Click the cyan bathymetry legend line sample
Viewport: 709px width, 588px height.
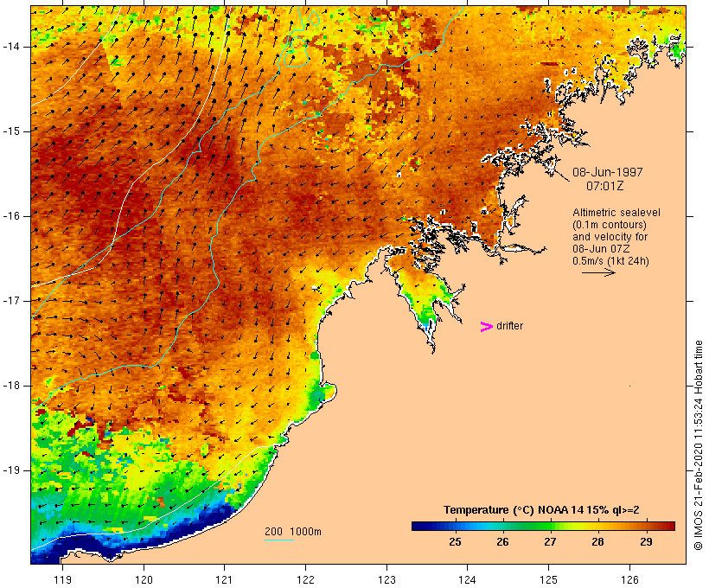coord(279,540)
